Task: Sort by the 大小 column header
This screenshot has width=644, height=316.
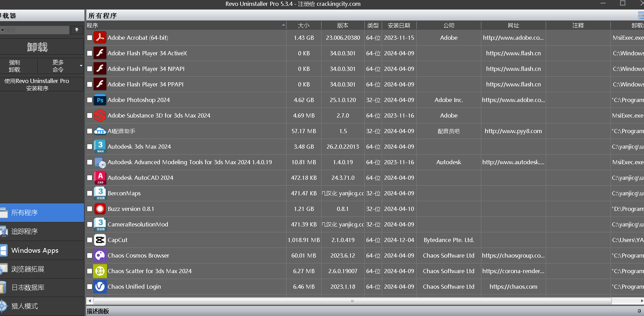Action: point(304,25)
